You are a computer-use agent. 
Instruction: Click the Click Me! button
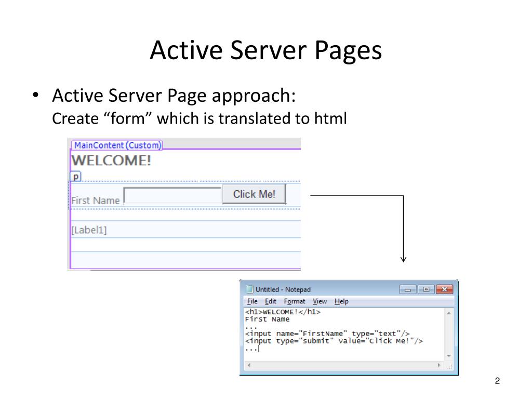click(254, 194)
